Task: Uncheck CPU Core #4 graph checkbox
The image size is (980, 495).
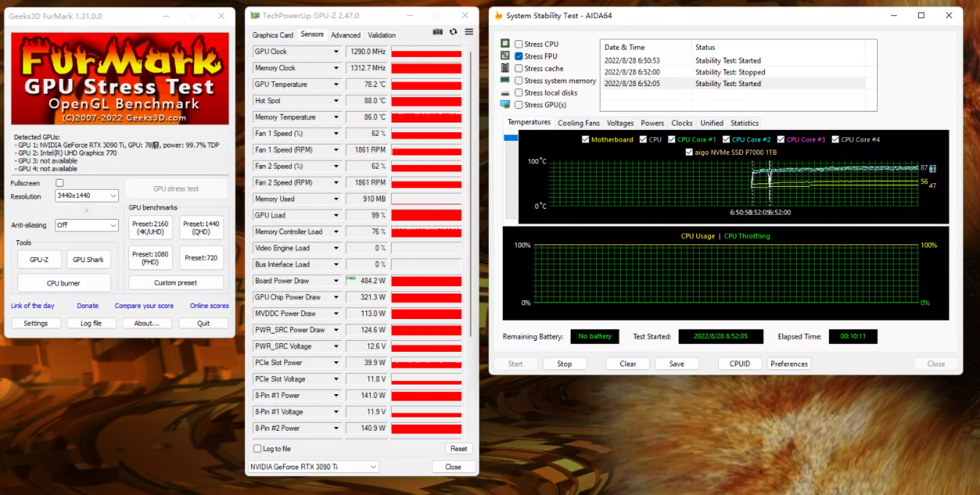Action: click(835, 139)
